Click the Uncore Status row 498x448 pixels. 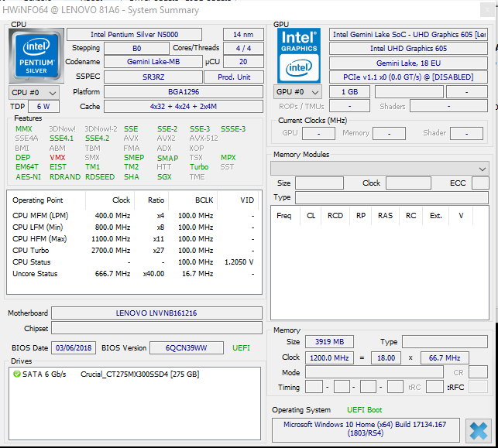pyautogui.click(x=134, y=274)
